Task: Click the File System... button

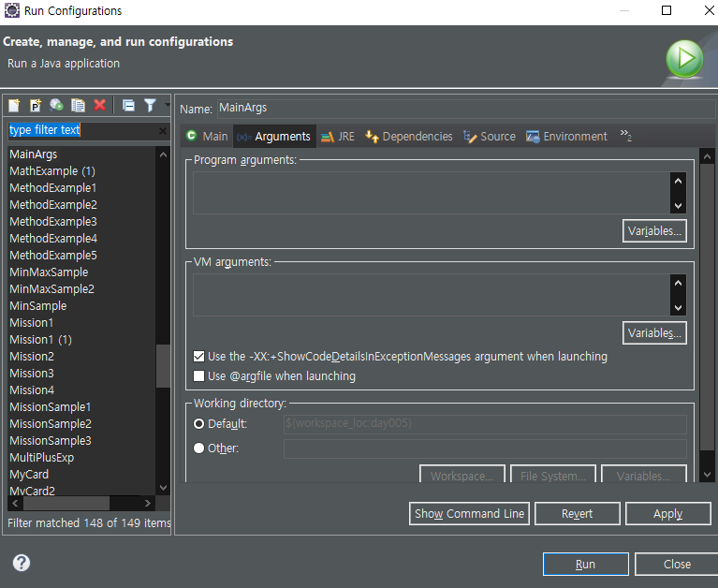Action: point(552,475)
